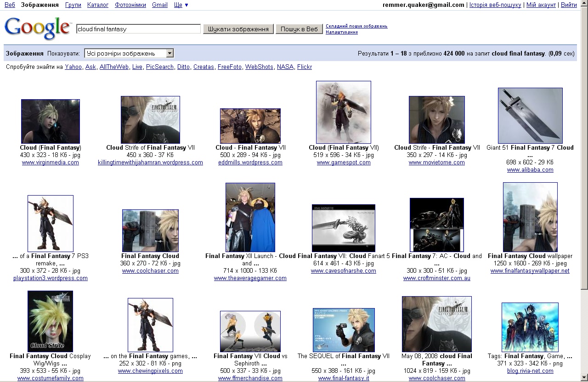The width and height of the screenshot is (588, 382).
Task: Open 'Мій акаунт' link
Action: (541, 5)
